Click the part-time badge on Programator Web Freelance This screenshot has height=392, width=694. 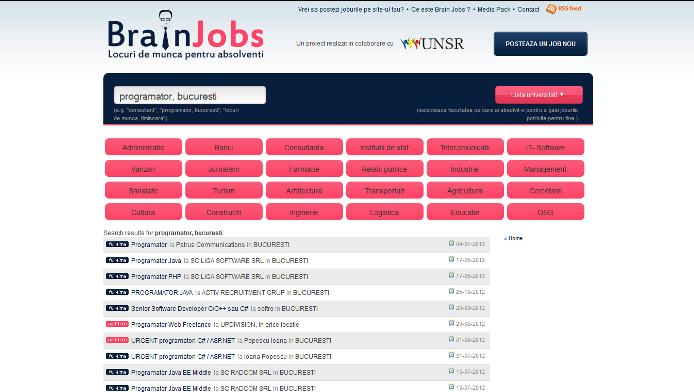(x=117, y=324)
